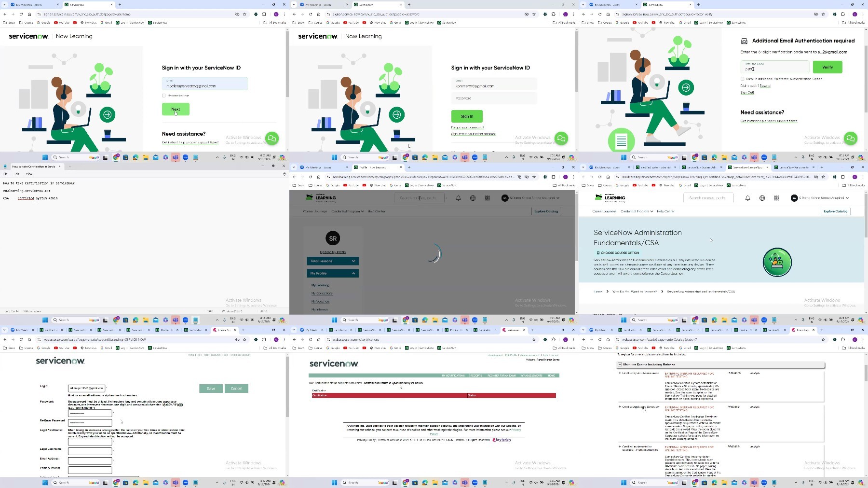Viewport: 868px width, 488px height.
Task: Open Credential Programs dropdown on the Administration Fundamentals page
Action: tap(637, 211)
